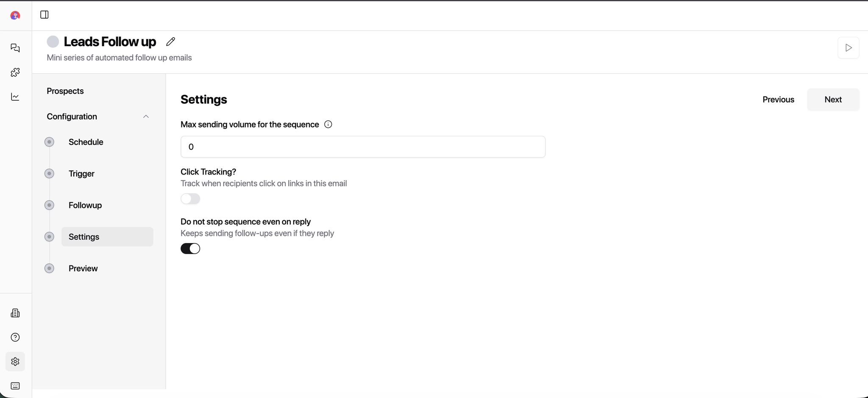Open the Prospects section
Viewport: 868px width, 398px height.
pos(65,91)
